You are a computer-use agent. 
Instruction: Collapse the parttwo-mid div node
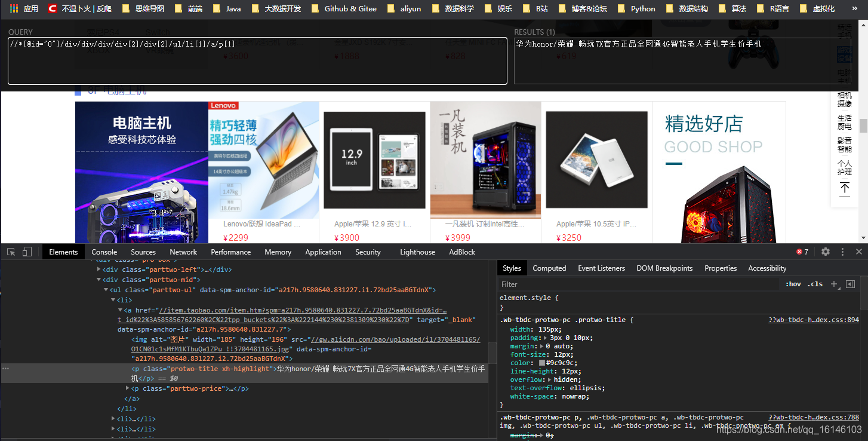(99, 280)
